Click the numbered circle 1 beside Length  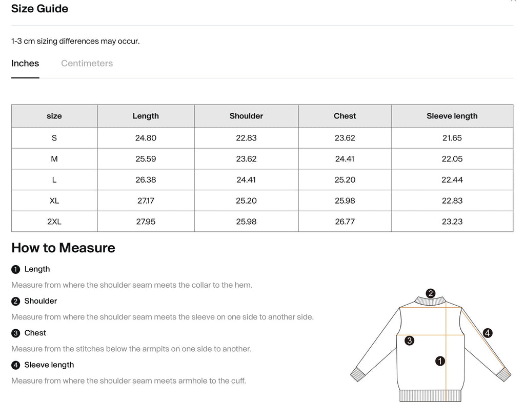(x=15, y=269)
